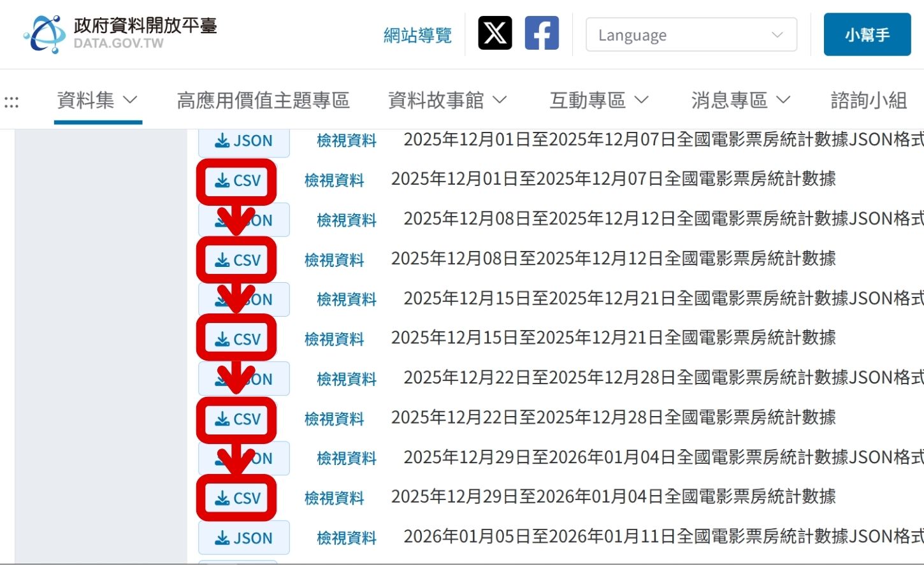Download CSV for the 12月01日 to 12月07日 data
This screenshot has width=924, height=567.
(237, 181)
